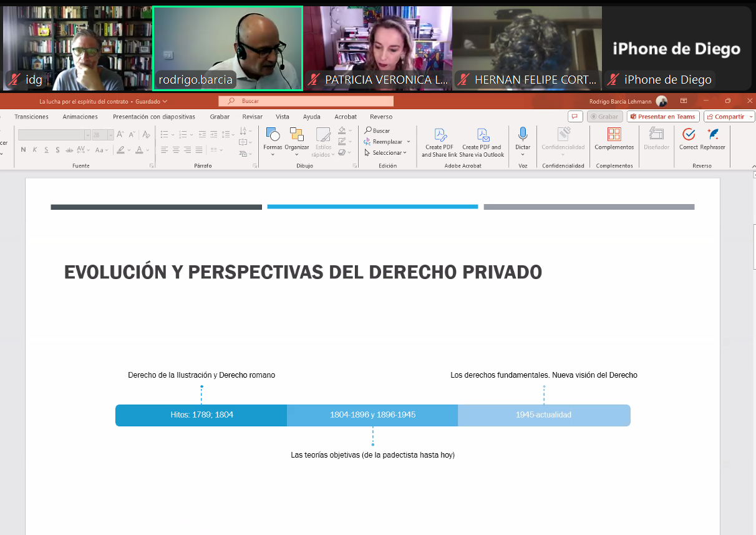
Task: Switch to the Animaciones tab
Action: (x=80, y=117)
